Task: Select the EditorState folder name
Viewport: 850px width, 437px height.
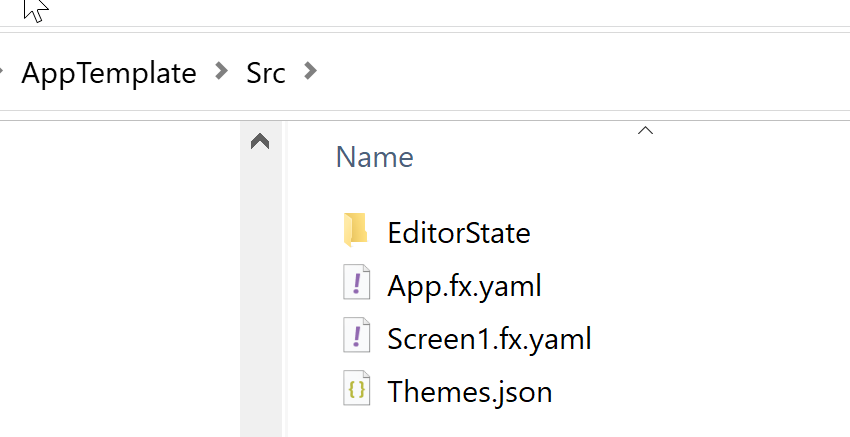Action: coord(459,233)
